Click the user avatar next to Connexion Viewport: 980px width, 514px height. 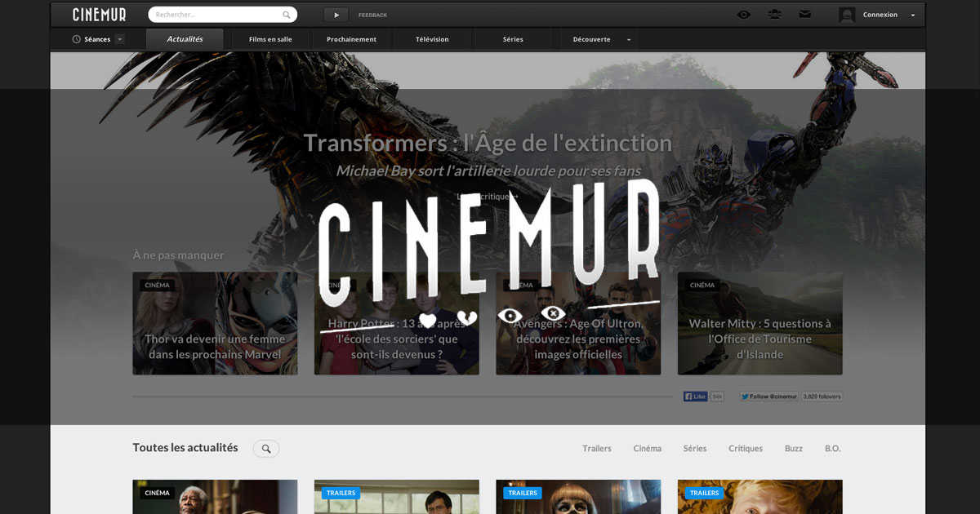[x=847, y=15]
